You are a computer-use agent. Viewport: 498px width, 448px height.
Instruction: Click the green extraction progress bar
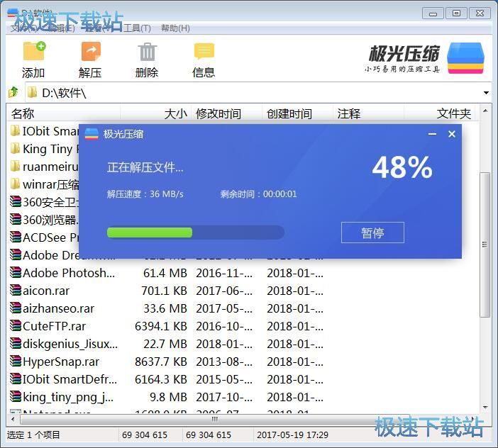coord(150,233)
